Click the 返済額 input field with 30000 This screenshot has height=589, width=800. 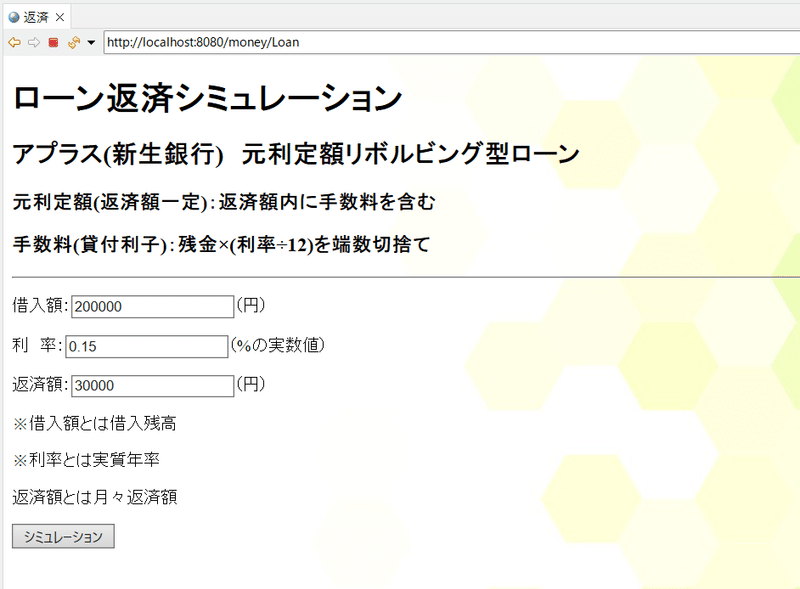pos(153,385)
